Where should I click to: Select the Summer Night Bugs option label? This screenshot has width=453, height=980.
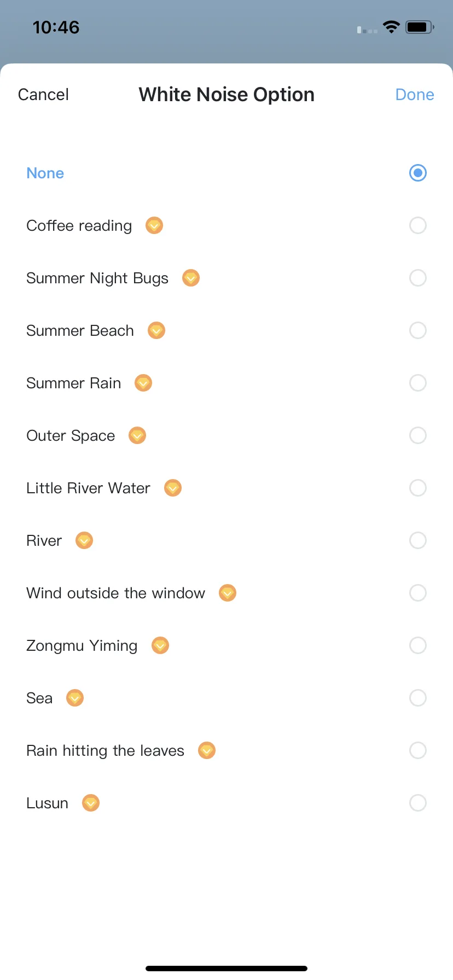[x=97, y=278]
